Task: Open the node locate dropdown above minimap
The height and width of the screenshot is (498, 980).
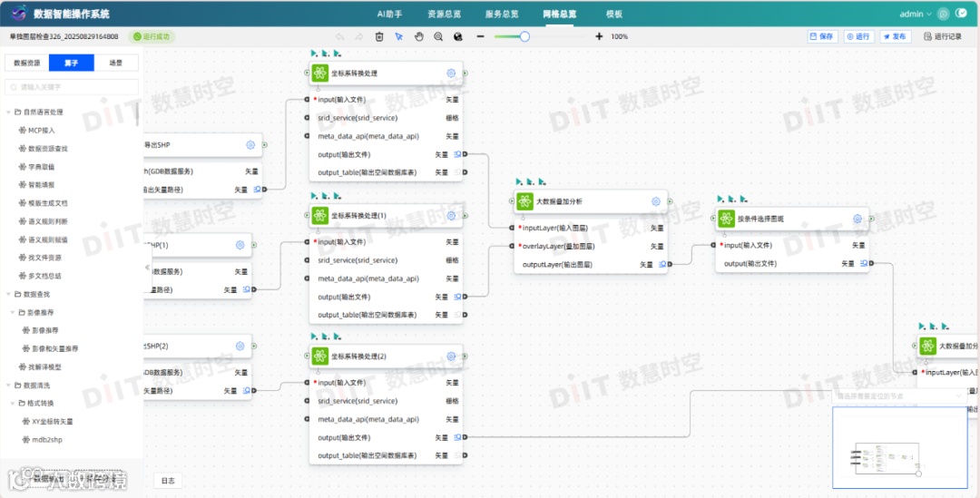Action: click(900, 396)
